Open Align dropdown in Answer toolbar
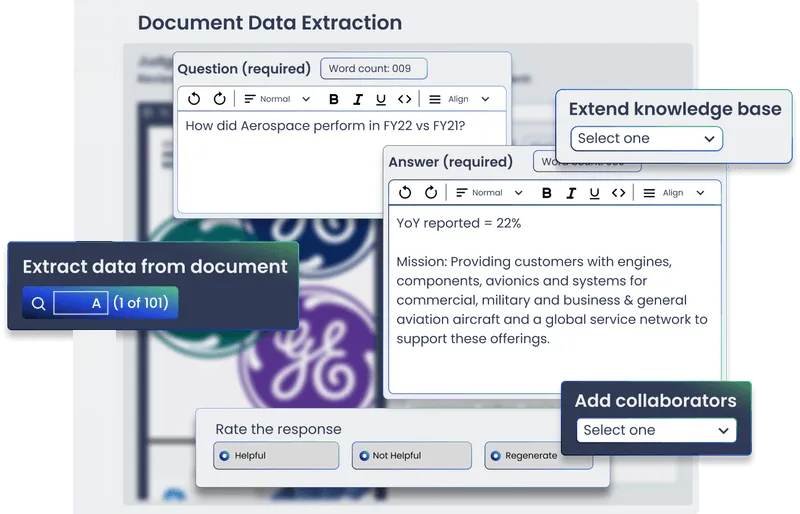 coord(674,192)
